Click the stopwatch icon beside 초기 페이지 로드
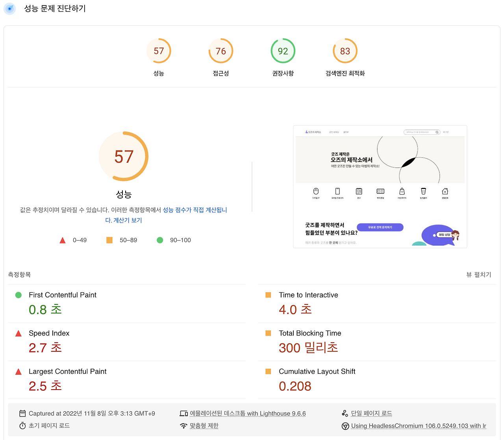Viewport: 504px width, 440px height. tap(22, 426)
